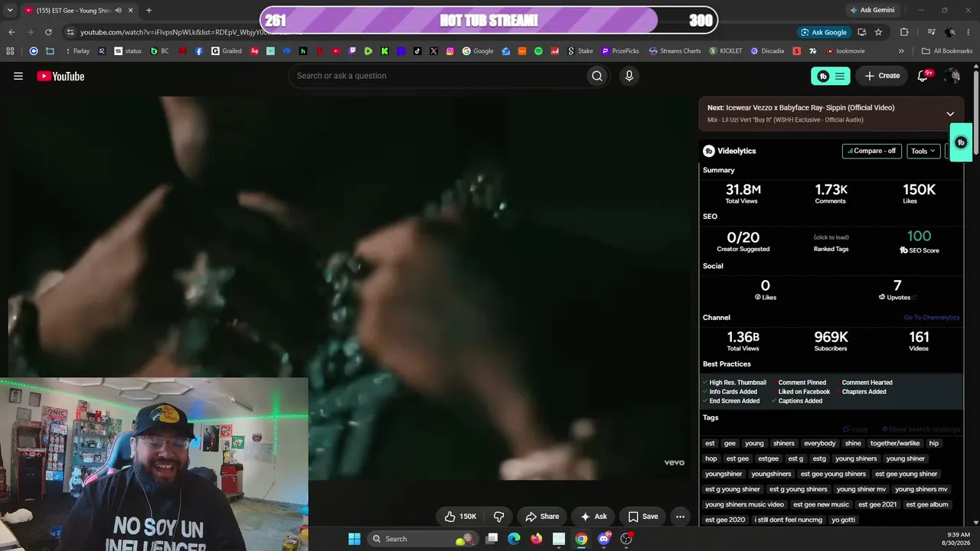Go to the YouTube home logo
This screenshot has width=980, height=551.
60,76
